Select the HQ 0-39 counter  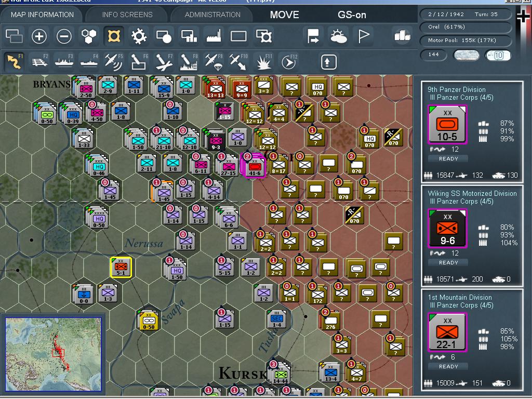[73, 115]
